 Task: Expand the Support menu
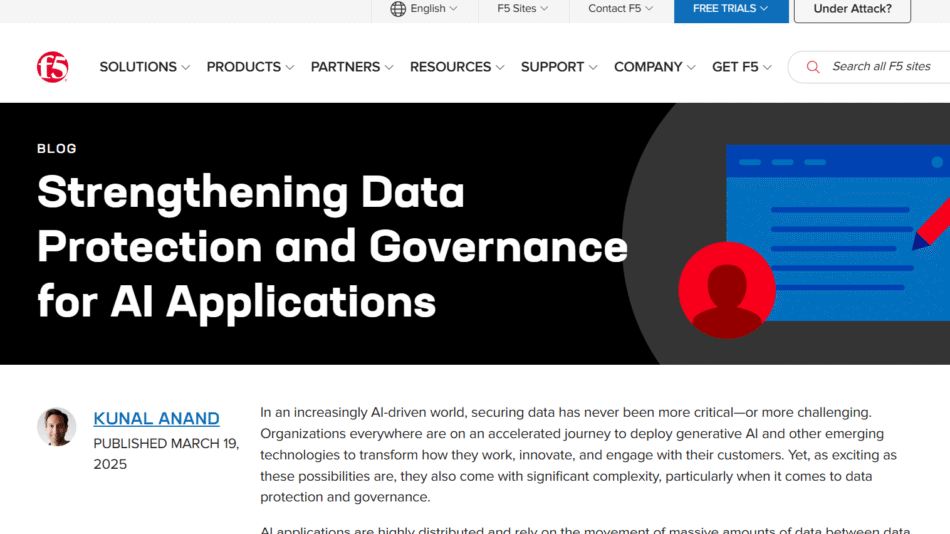(x=559, y=67)
